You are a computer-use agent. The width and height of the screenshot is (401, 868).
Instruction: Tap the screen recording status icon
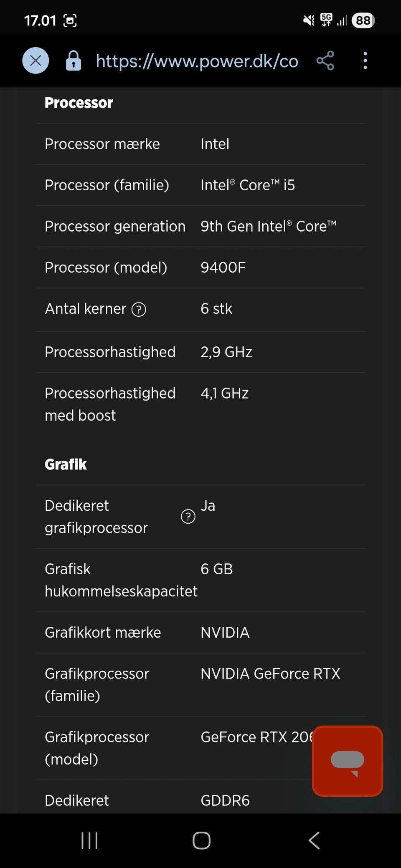(70, 20)
